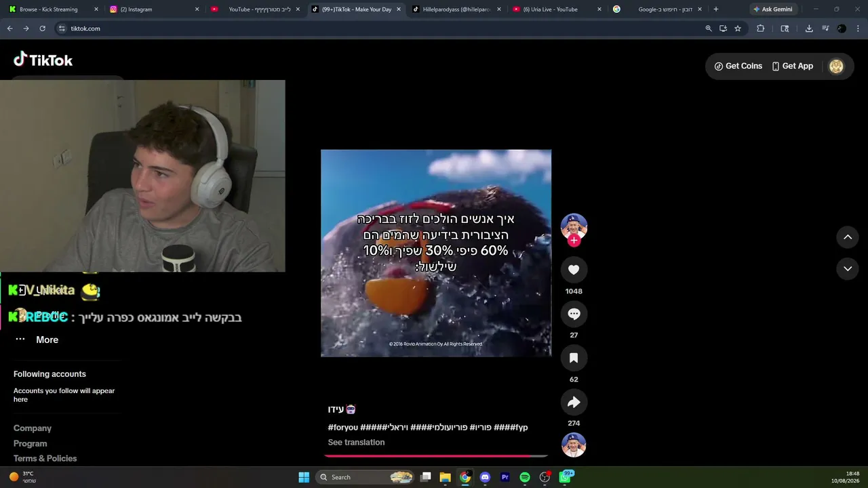Share the video using arrow icon
Viewport: 868px width, 488px height.
pyautogui.click(x=574, y=402)
